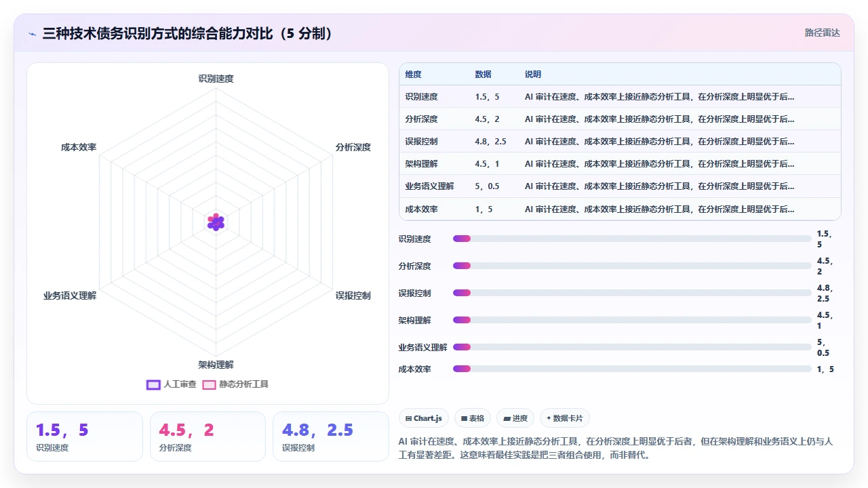Click the 分析深度 progress bar
The image size is (868, 488).
(632, 266)
